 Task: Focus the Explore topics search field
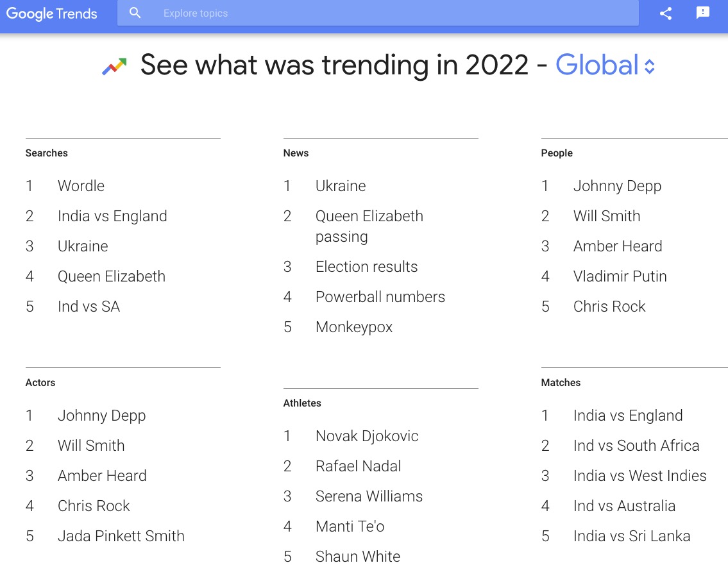click(x=378, y=13)
